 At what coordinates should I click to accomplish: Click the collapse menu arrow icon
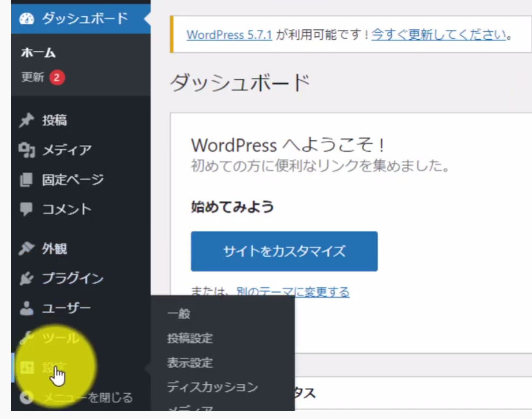point(27,397)
